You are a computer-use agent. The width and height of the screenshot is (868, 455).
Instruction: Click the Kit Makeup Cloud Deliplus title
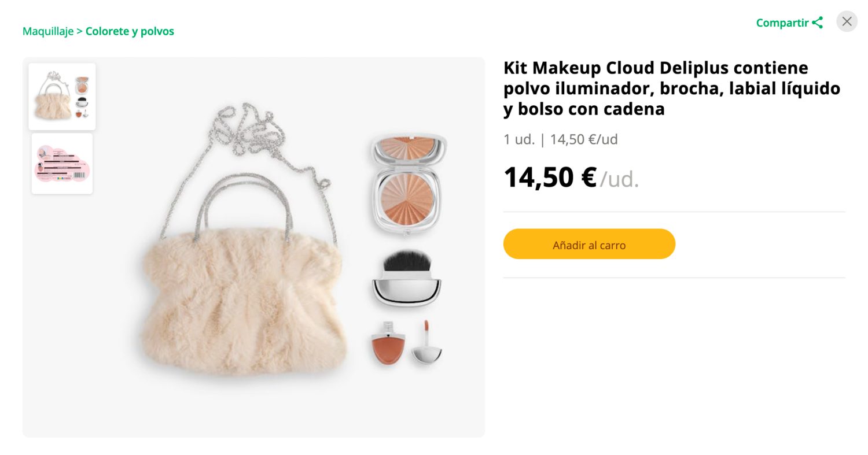pyautogui.click(x=671, y=88)
